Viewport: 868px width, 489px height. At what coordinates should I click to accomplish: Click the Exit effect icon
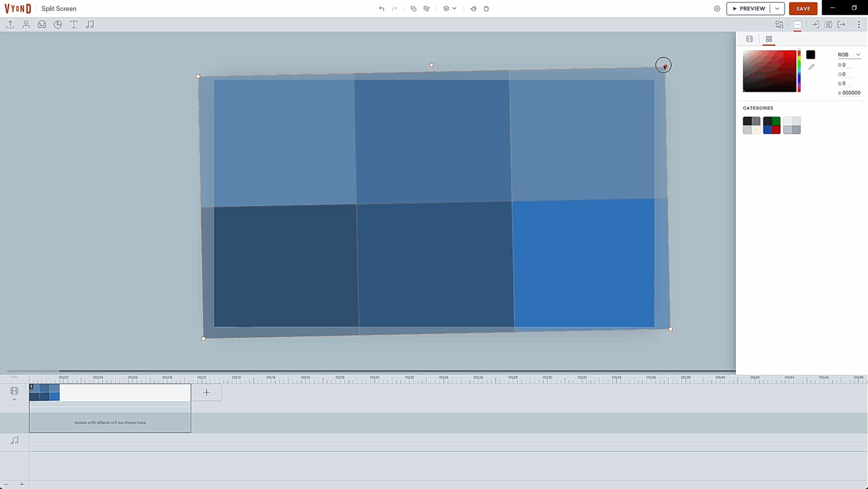click(x=841, y=24)
